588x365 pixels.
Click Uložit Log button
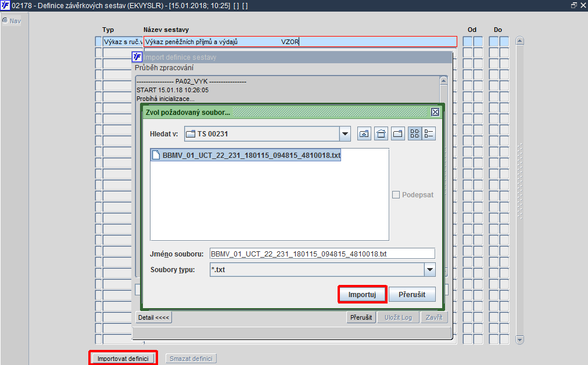pyautogui.click(x=398, y=317)
